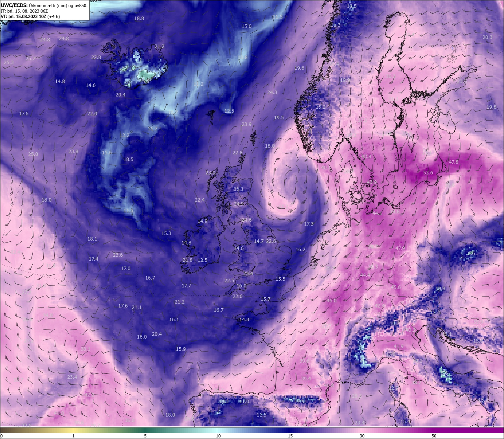Click the 12.2 value label
The image size is (504, 439).
pyautogui.click(x=124, y=135)
